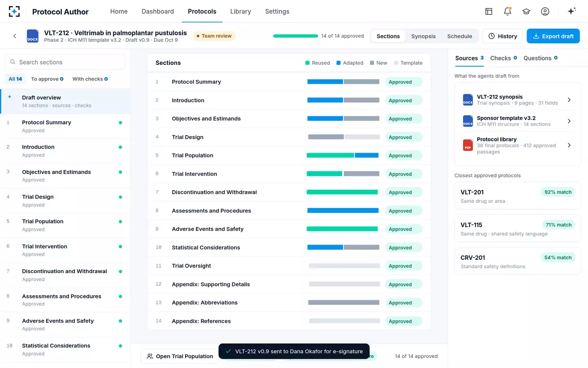Click Export draft button
The width and height of the screenshot is (588, 368).
[553, 36]
